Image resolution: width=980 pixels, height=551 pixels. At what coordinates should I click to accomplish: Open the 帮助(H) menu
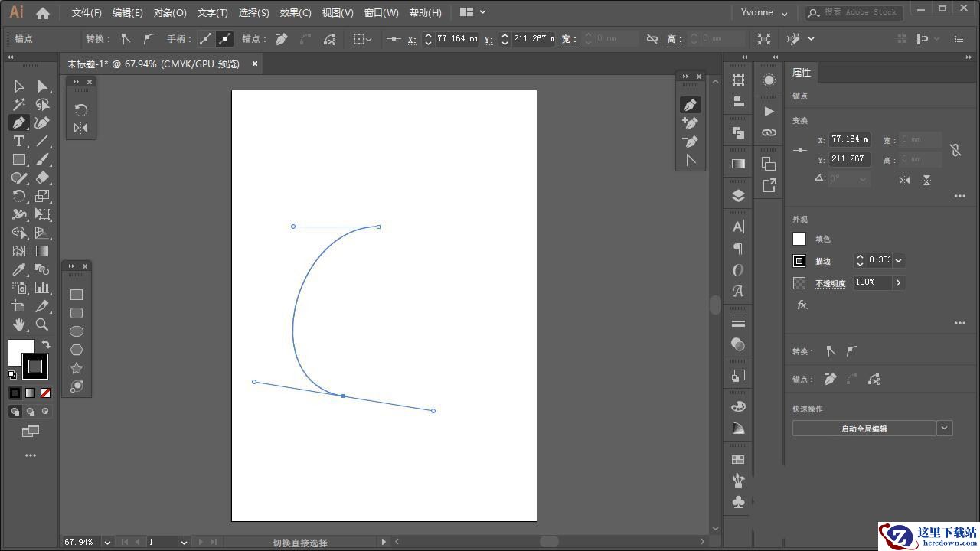[426, 13]
